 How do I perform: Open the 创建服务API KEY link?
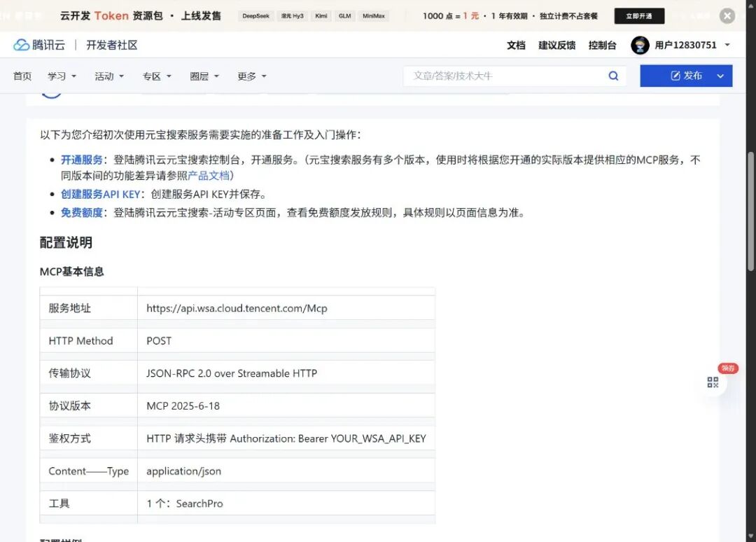(x=100, y=194)
